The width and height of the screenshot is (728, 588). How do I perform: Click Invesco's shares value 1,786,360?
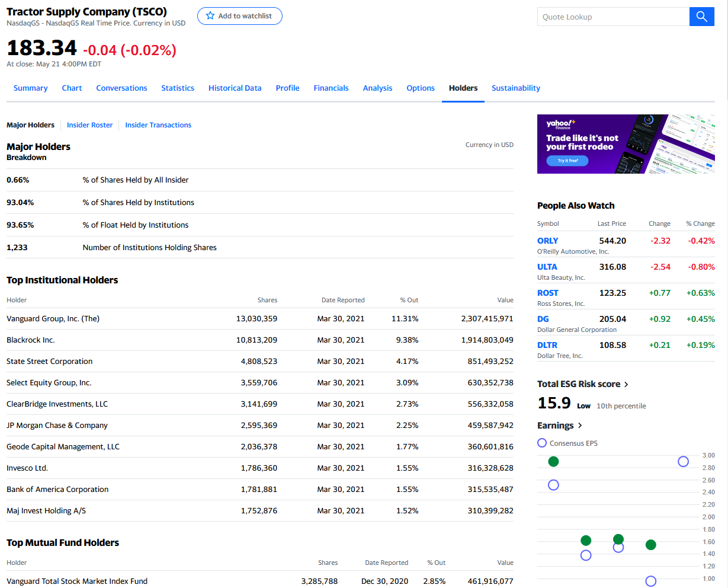click(259, 468)
